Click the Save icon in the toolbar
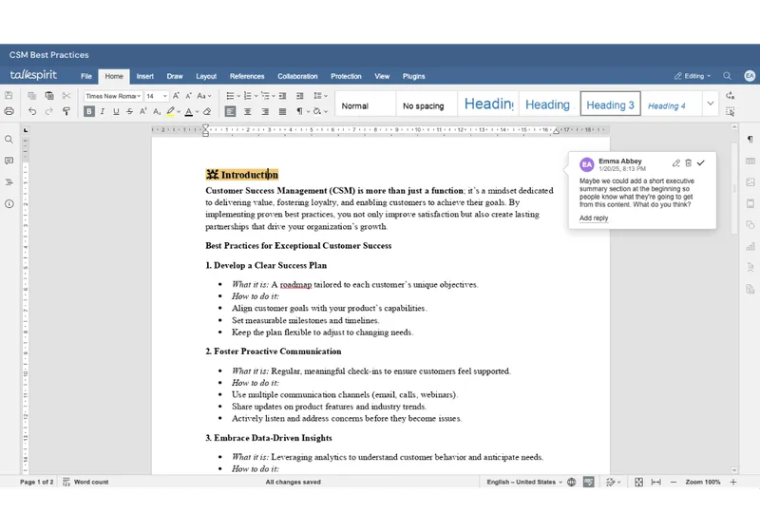This screenshot has width=760, height=532. coord(9,95)
